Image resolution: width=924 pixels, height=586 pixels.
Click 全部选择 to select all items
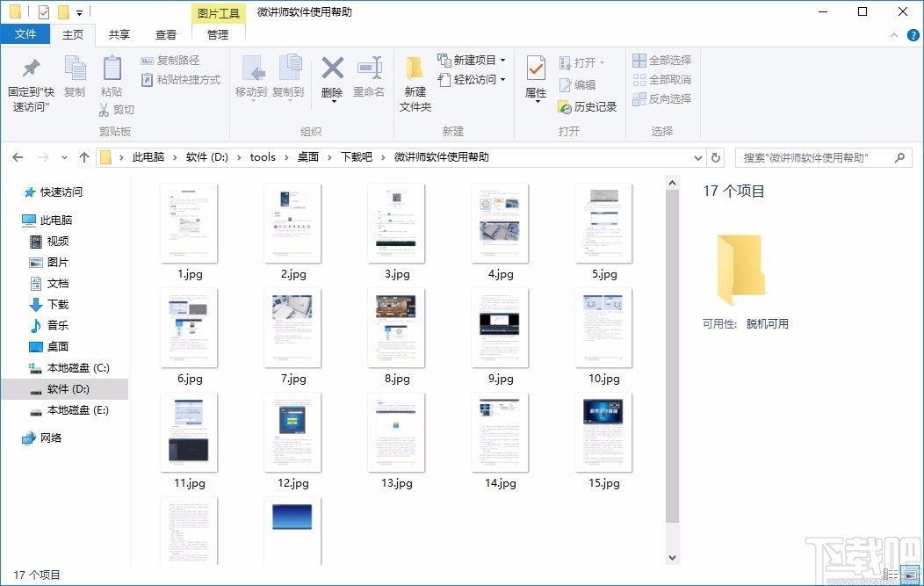click(661, 60)
